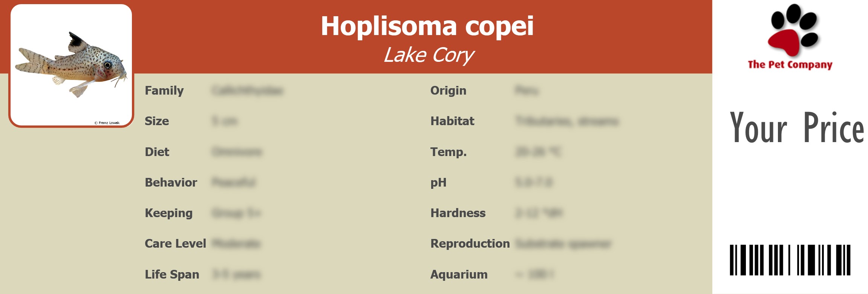Image resolution: width=868 pixels, height=294 pixels.
Task: Open the Lake Cory fish photo
Action: click(71, 64)
